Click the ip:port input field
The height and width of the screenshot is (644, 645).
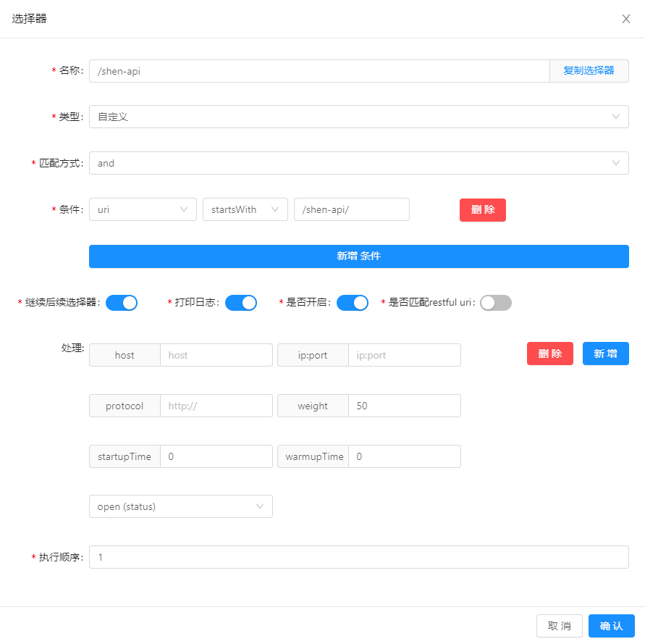(404, 355)
